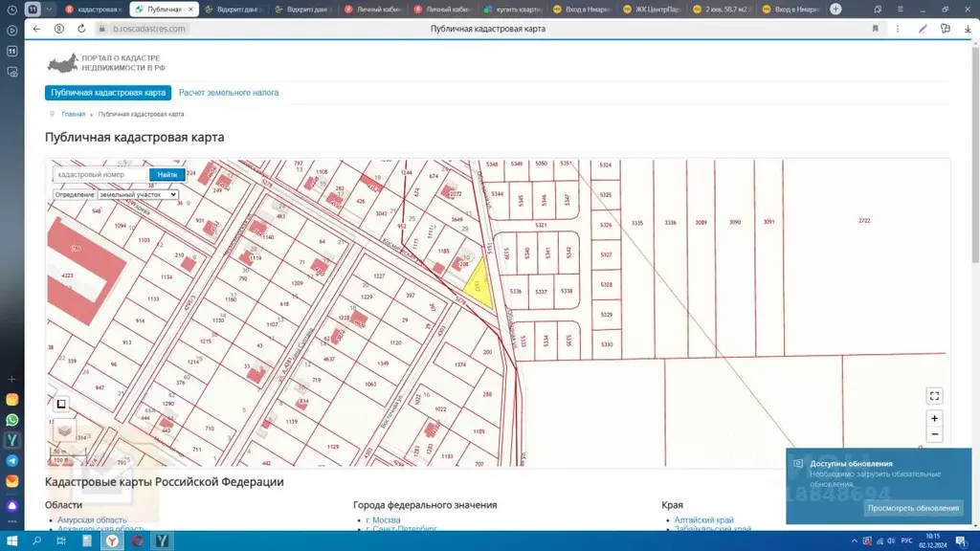
Task: Click the map measure square tool
Action: click(x=61, y=405)
